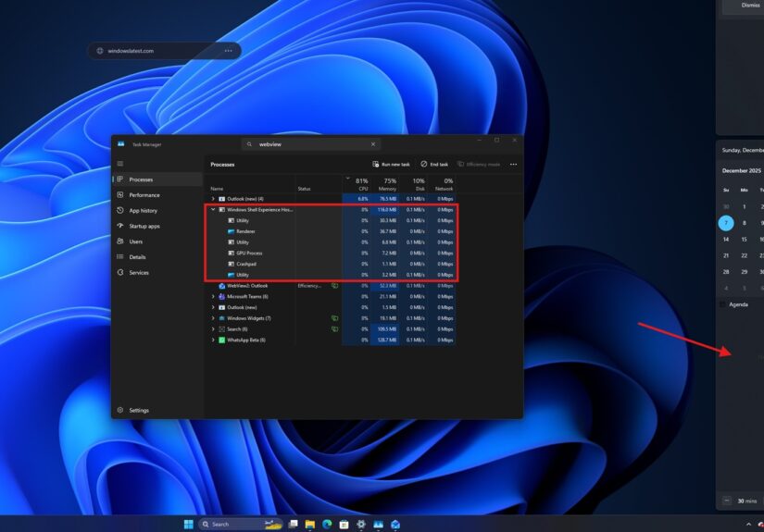Click the search magnifier icon in Task Manager
Screen dimensions: 764x532
pos(249,144)
